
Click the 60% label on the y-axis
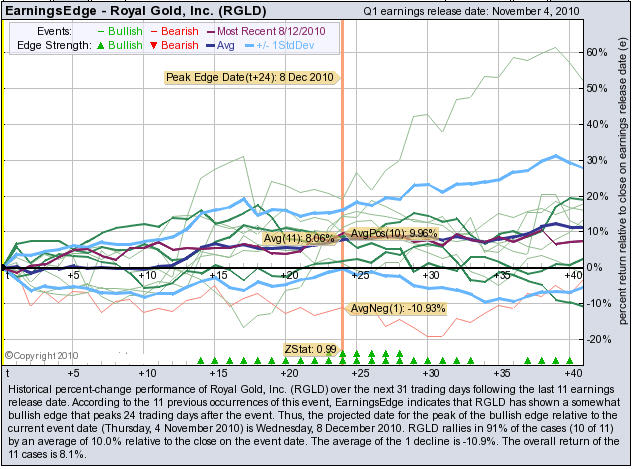[597, 52]
